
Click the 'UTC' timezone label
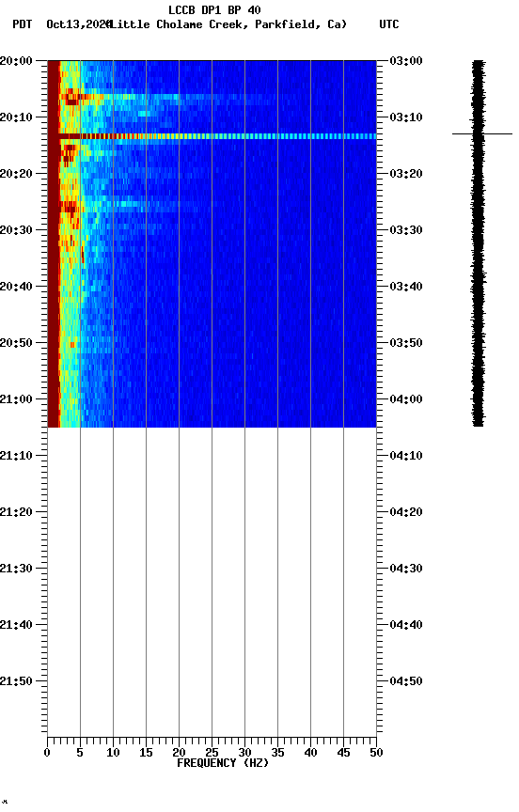click(389, 24)
